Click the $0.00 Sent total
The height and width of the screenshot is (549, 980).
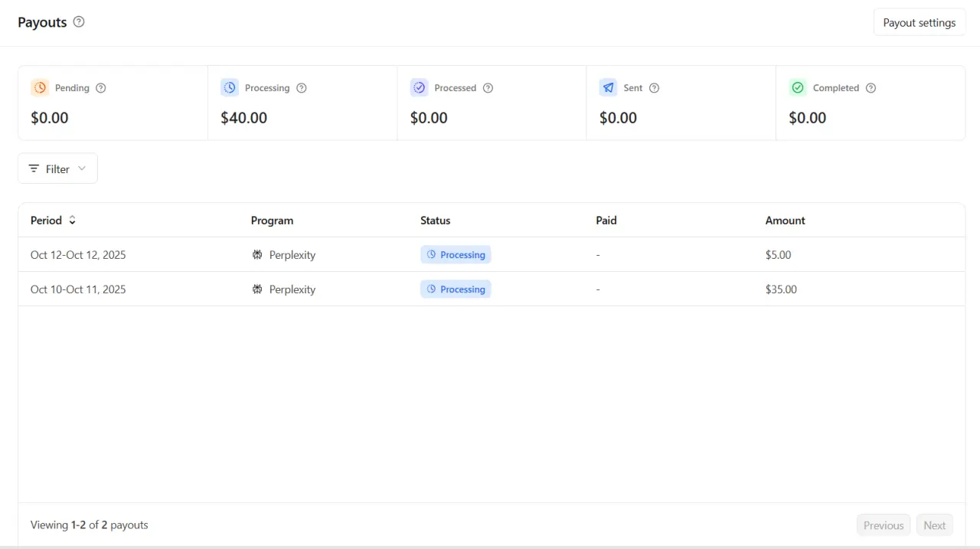click(x=618, y=118)
